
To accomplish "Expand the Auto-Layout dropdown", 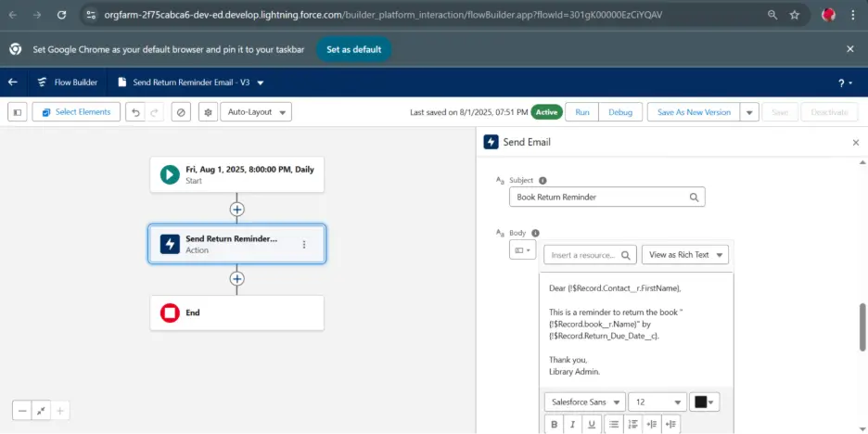I will [x=256, y=112].
